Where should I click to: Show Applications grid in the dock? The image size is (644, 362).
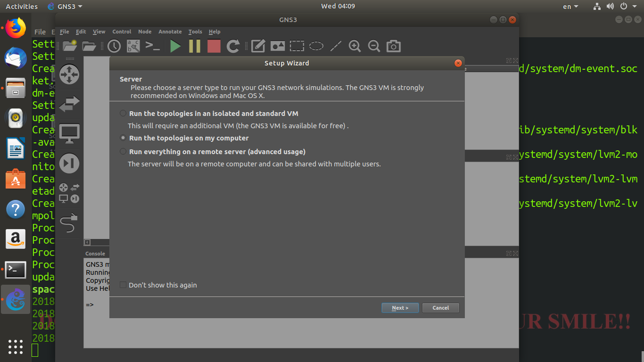[x=16, y=346]
